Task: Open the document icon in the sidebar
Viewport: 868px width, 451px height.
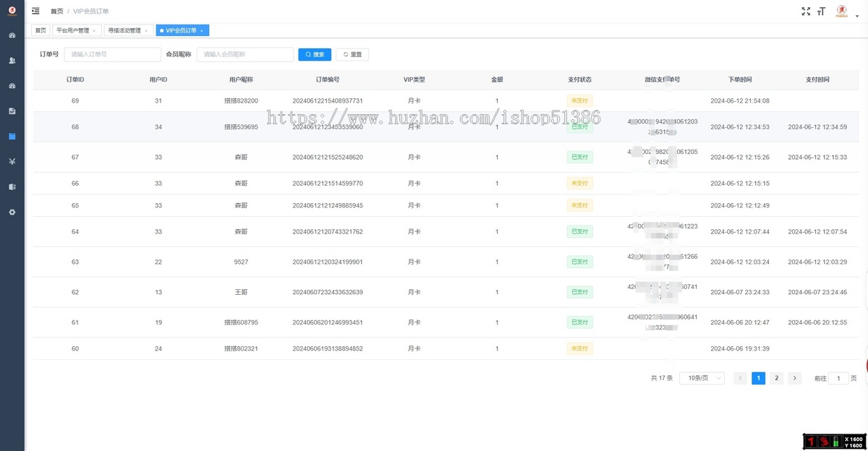Action: click(12, 111)
